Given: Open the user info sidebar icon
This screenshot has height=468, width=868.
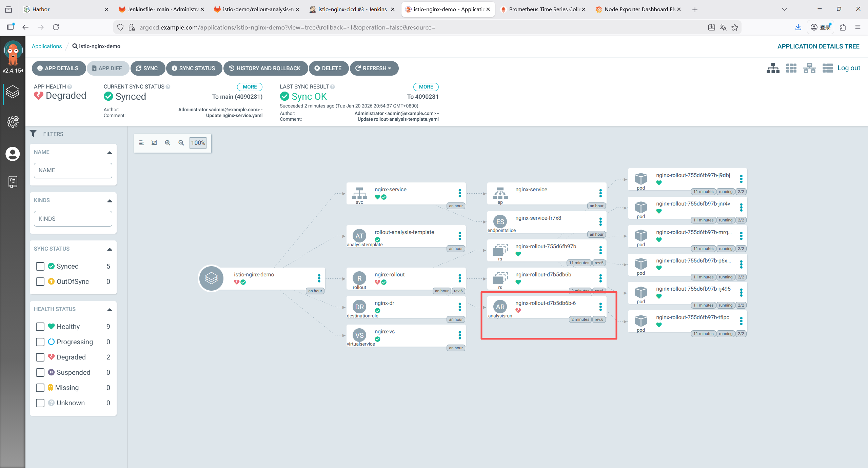Looking at the screenshot, I should [13, 154].
